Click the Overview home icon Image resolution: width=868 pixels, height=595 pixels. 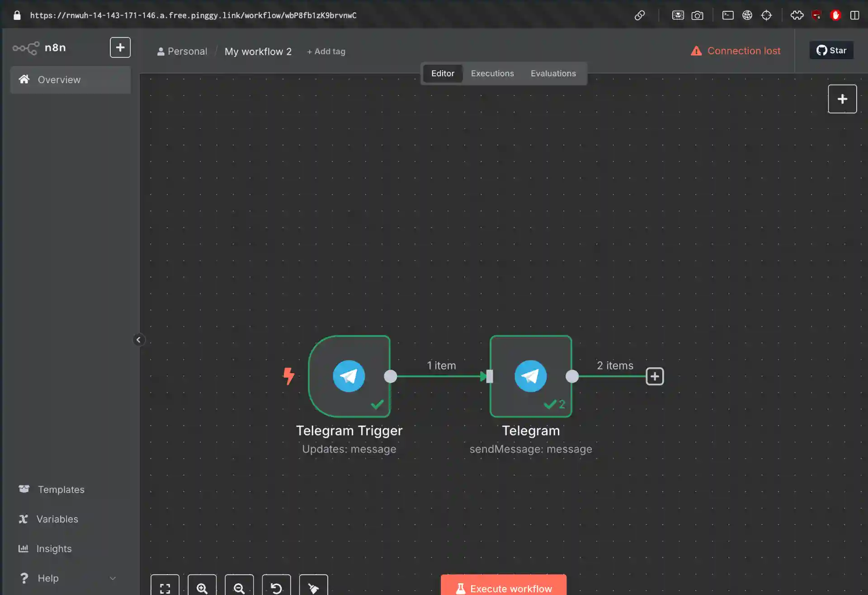point(24,80)
